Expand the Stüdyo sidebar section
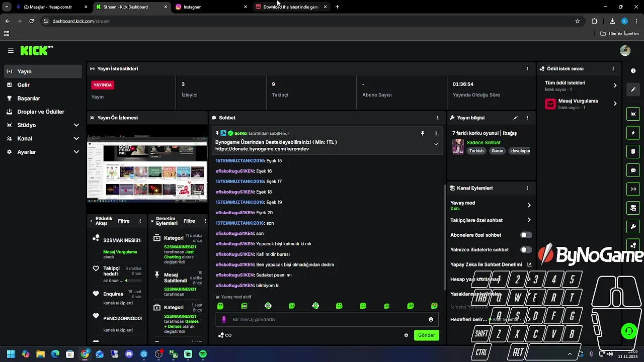The height and width of the screenshot is (362, 644). (x=76, y=125)
